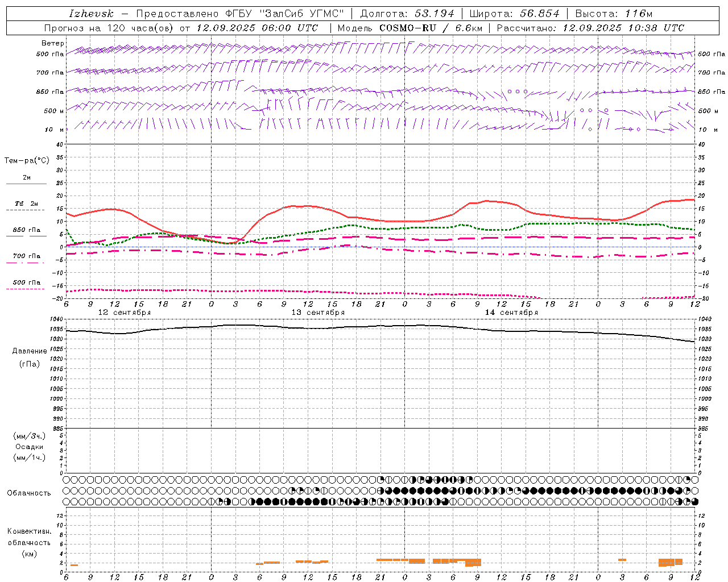Select the Широта: 56.854 value

515,14
